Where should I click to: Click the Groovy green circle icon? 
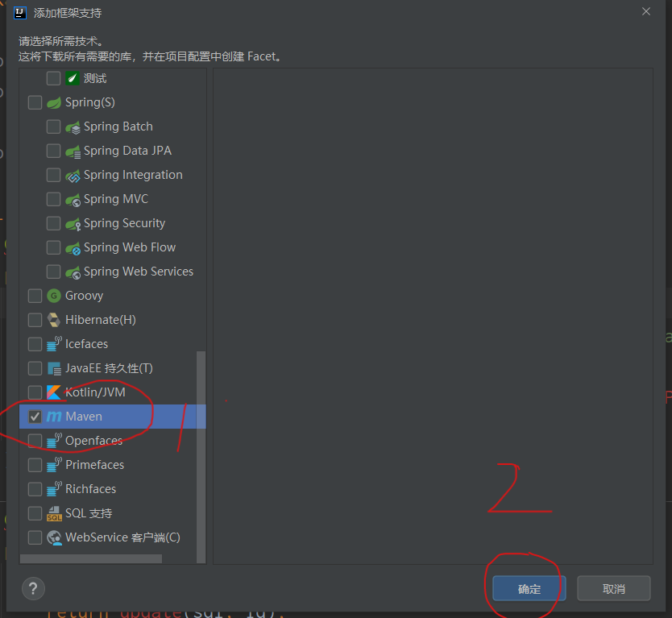54,296
